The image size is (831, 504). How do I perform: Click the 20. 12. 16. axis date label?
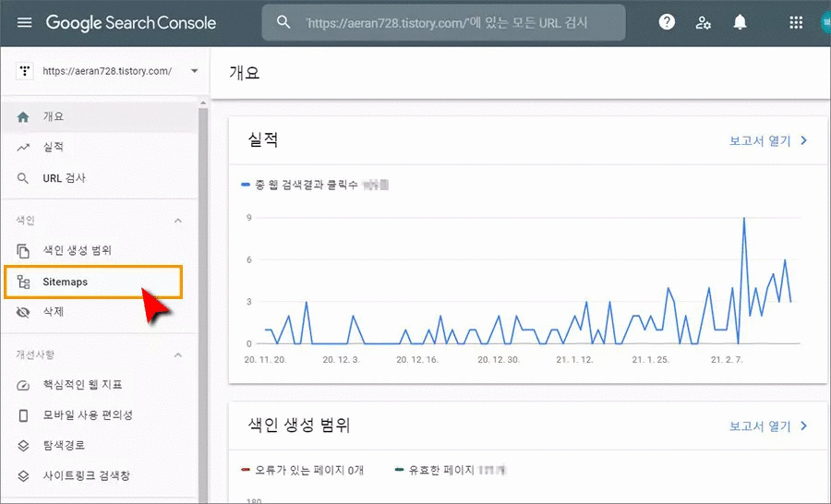click(417, 360)
